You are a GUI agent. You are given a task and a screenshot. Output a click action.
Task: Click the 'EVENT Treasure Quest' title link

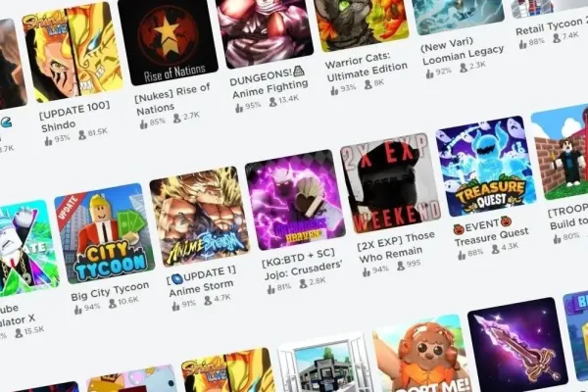491,232
